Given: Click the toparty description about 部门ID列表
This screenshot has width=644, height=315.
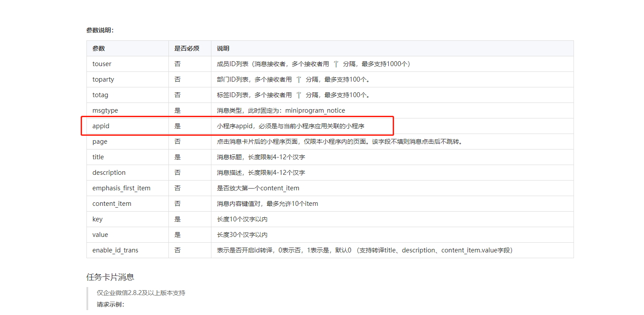Looking at the screenshot, I should click(295, 79).
